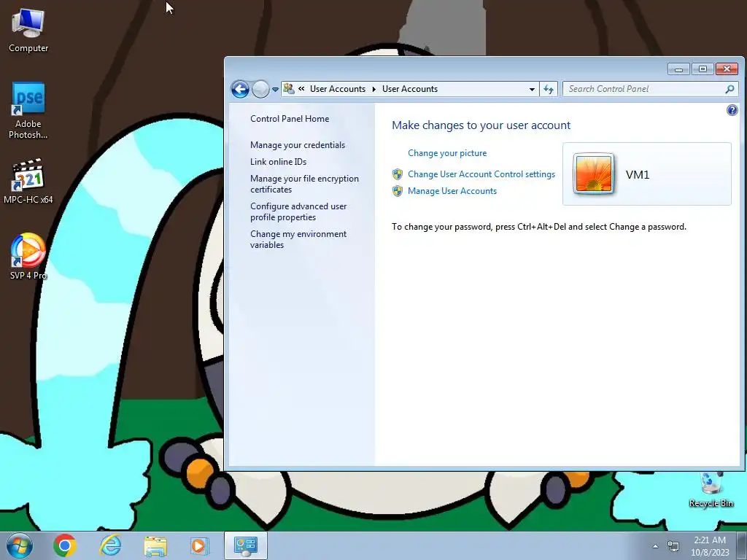Open Manage your credentials
This screenshot has width=747, height=560.
coord(298,145)
